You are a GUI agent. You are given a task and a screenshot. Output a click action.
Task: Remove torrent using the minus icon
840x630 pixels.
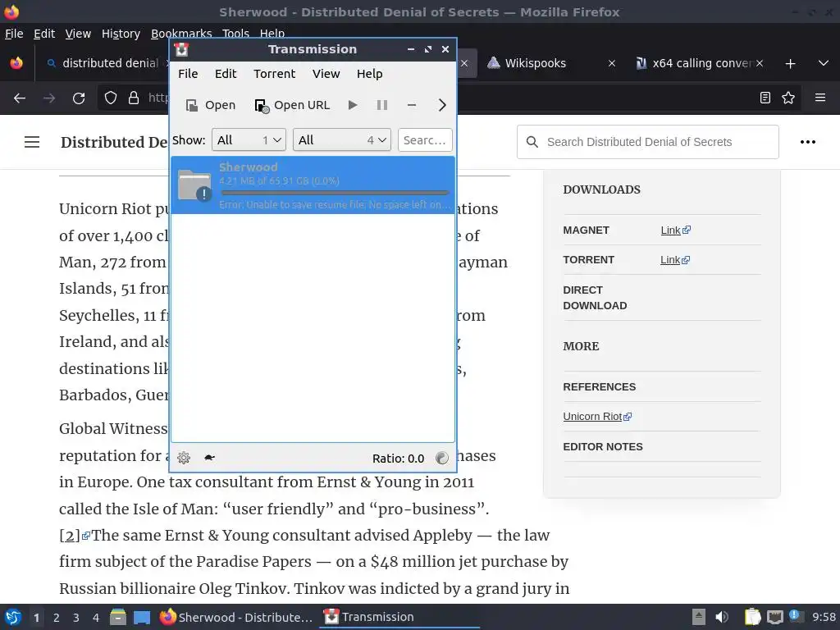click(412, 105)
